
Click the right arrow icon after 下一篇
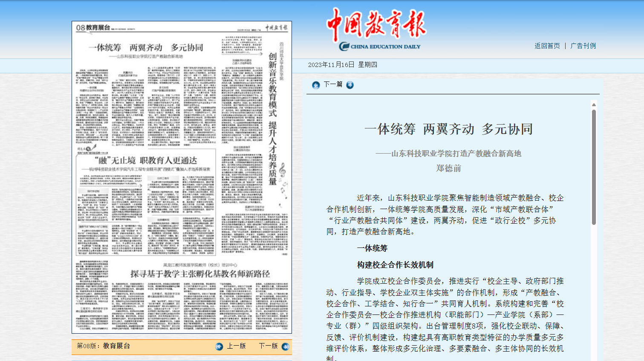tap(350, 85)
